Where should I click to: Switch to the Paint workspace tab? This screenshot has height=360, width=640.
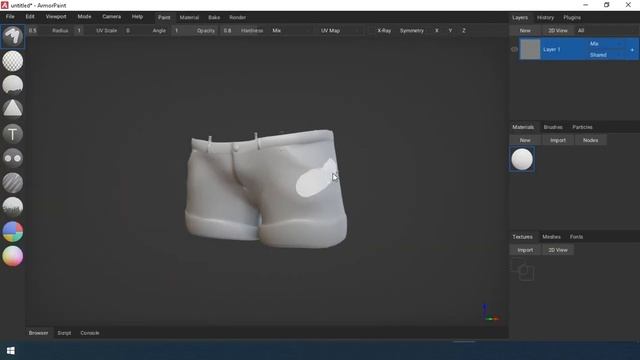click(164, 18)
